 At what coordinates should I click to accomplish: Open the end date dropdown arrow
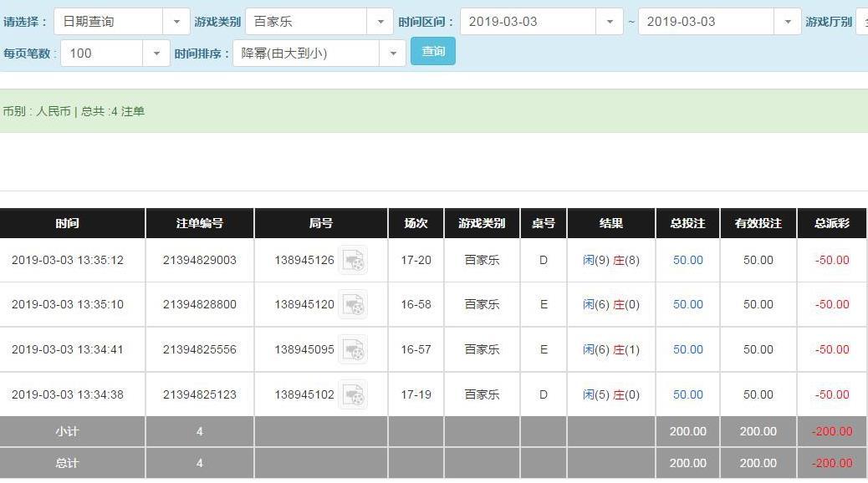click(787, 22)
